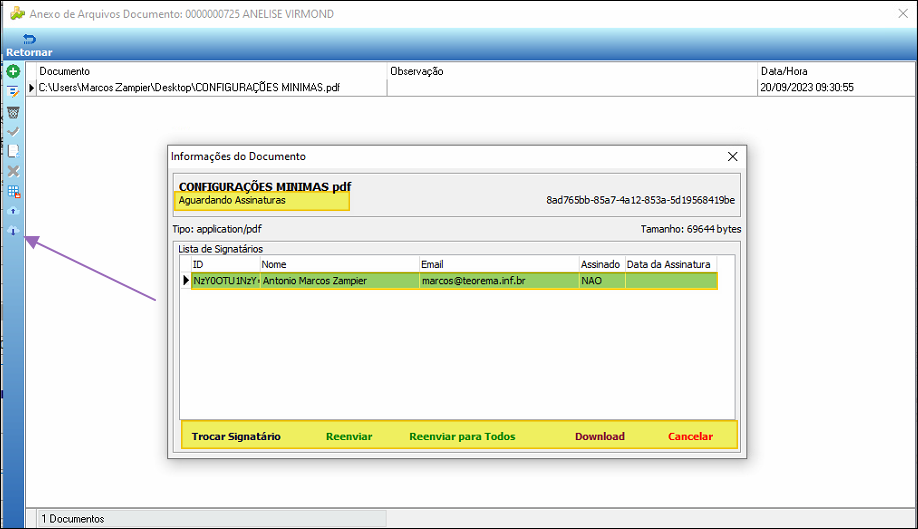The image size is (918, 529).
Task: Click the Tipo: application/pdf text
Action: click(217, 229)
